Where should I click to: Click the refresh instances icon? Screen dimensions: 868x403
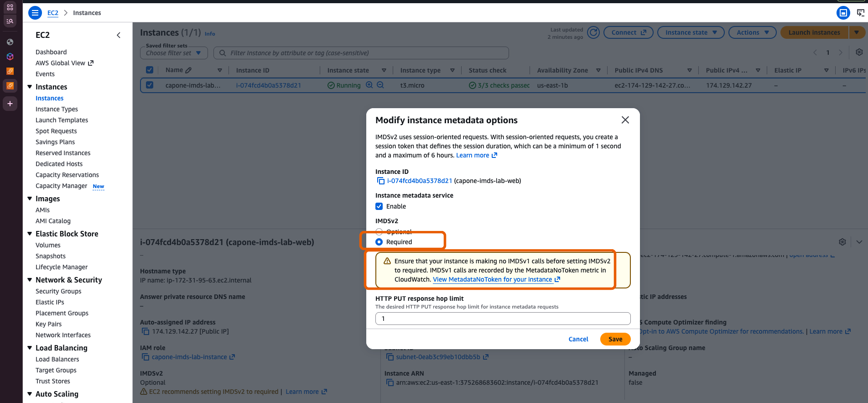click(x=593, y=32)
